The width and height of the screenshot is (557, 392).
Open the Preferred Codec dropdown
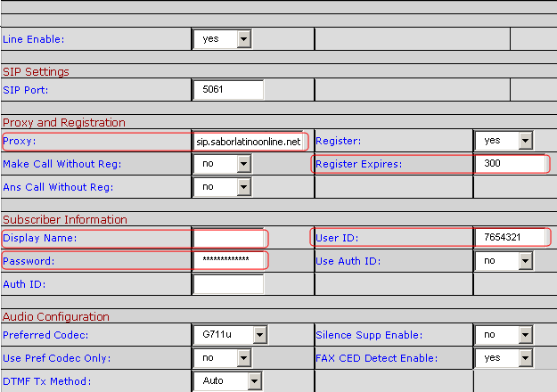coord(230,335)
